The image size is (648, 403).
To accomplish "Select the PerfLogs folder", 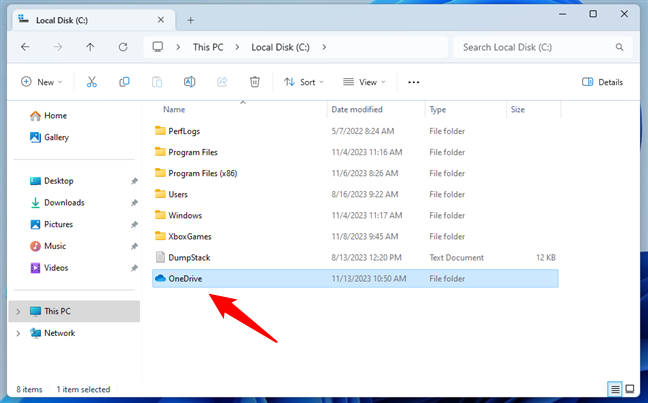I will (355, 131).
